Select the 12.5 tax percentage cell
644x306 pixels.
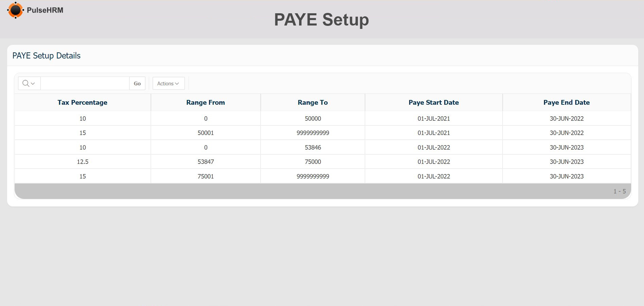click(x=83, y=162)
